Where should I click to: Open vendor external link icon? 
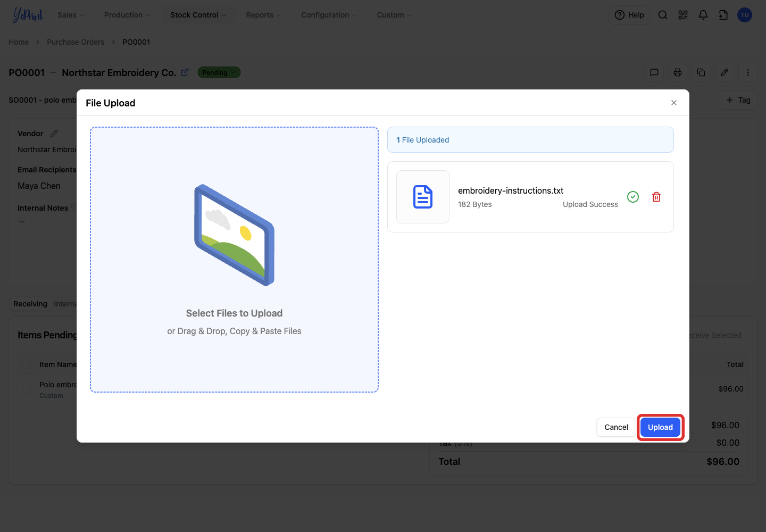coord(185,72)
